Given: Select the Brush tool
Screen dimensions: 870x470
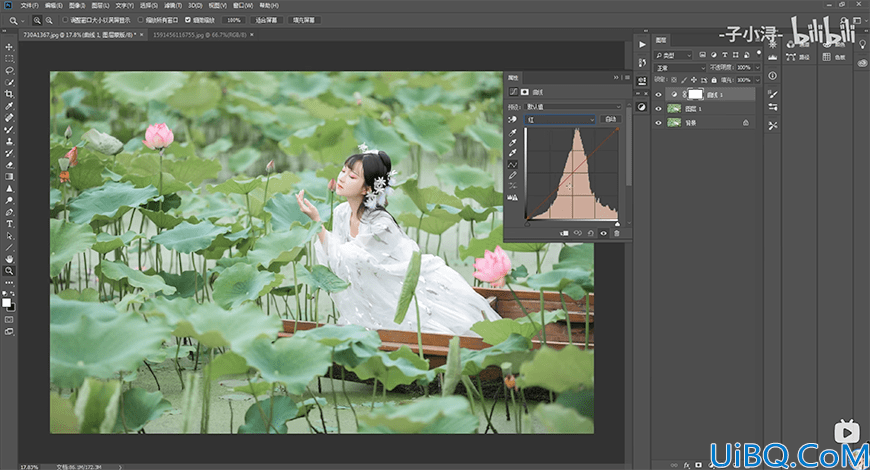Looking at the screenshot, I should 9,129.
